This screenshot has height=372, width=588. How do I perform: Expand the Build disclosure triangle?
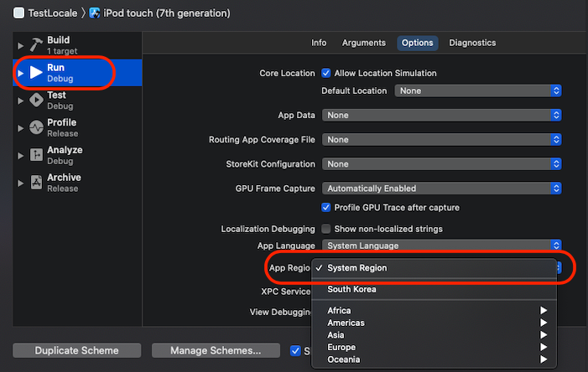20,46
